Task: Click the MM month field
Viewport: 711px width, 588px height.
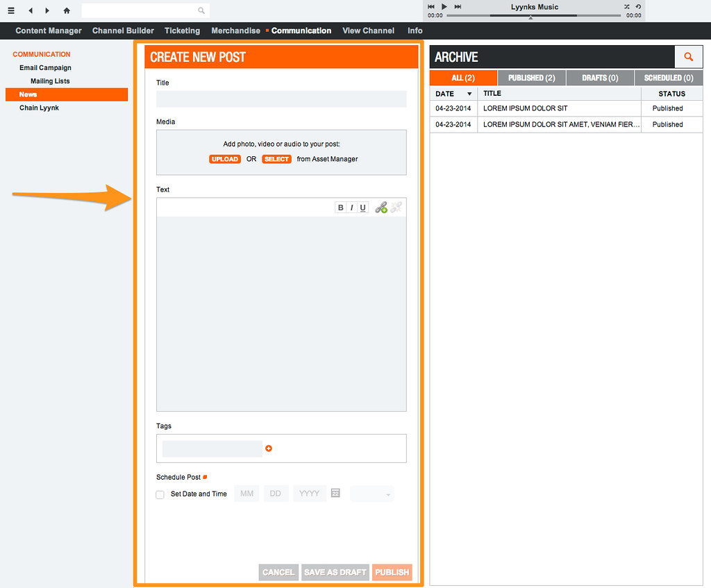Action: [x=246, y=494]
